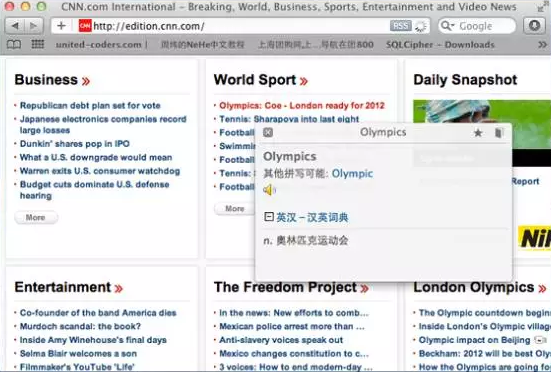The image size is (551, 372).
Task: Open Mexico changes constitution to c...
Action: pos(294,354)
